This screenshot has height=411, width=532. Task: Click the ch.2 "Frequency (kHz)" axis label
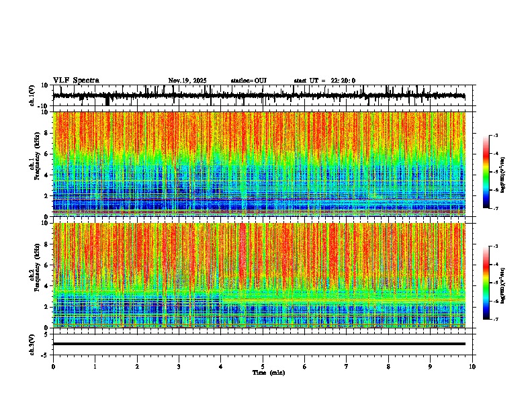click(x=37, y=267)
